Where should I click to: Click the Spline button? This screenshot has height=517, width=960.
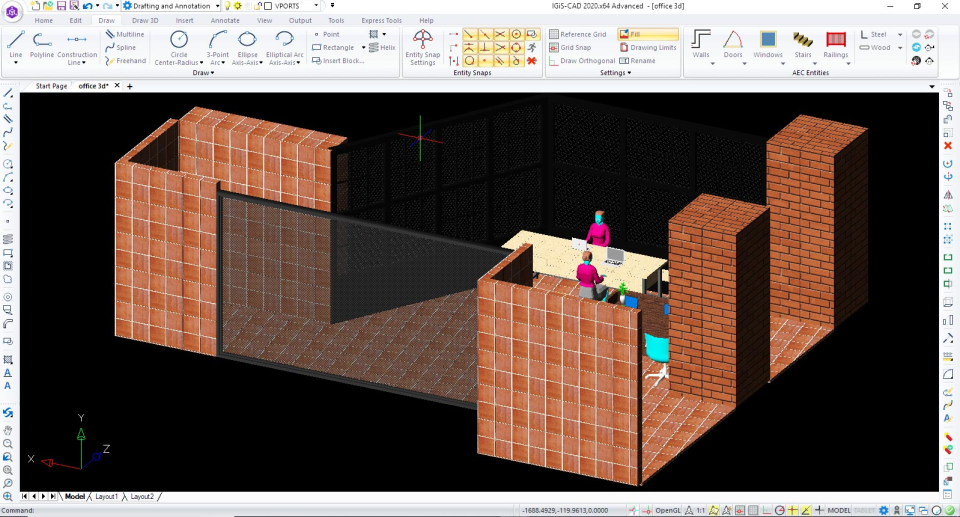(121, 47)
